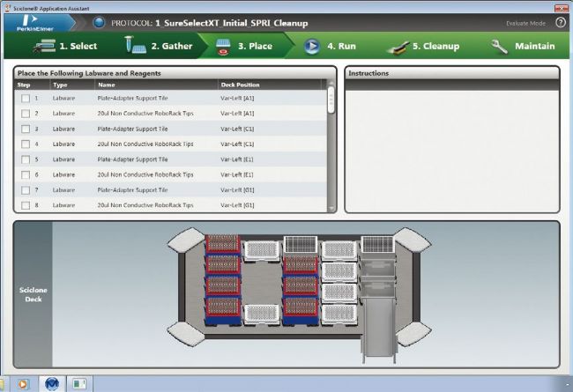Check step 7 Plate-Adapter Support Tile checkbox
The image size is (573, 392).
click(26, 190)
